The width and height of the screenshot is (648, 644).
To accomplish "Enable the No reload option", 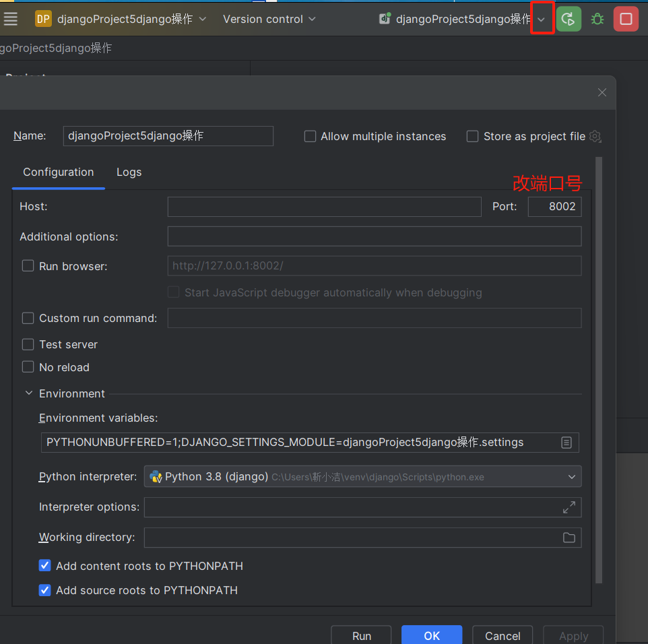I will pyautogui.click(x=28, y=366).
